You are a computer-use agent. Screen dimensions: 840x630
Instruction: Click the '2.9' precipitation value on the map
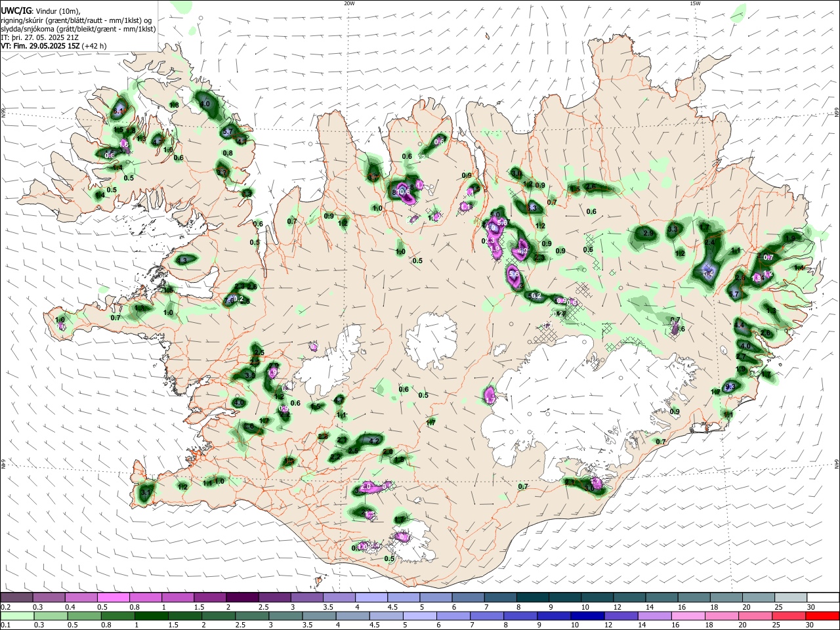coord(648,233)
